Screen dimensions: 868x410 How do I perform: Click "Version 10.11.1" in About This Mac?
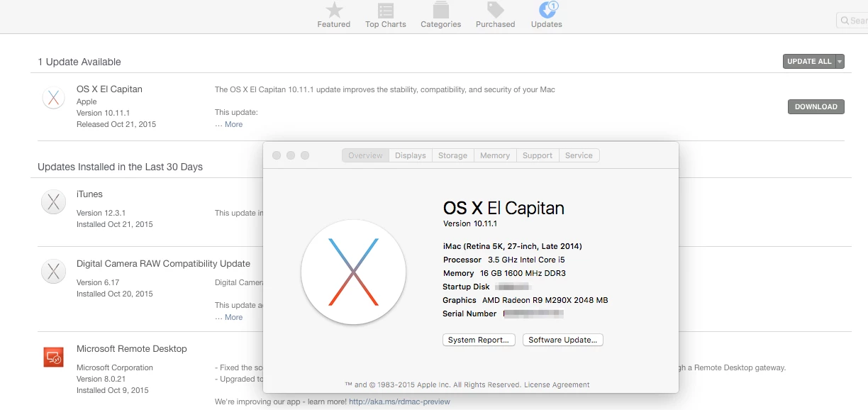pyautogui.click(x=470, y=223)
